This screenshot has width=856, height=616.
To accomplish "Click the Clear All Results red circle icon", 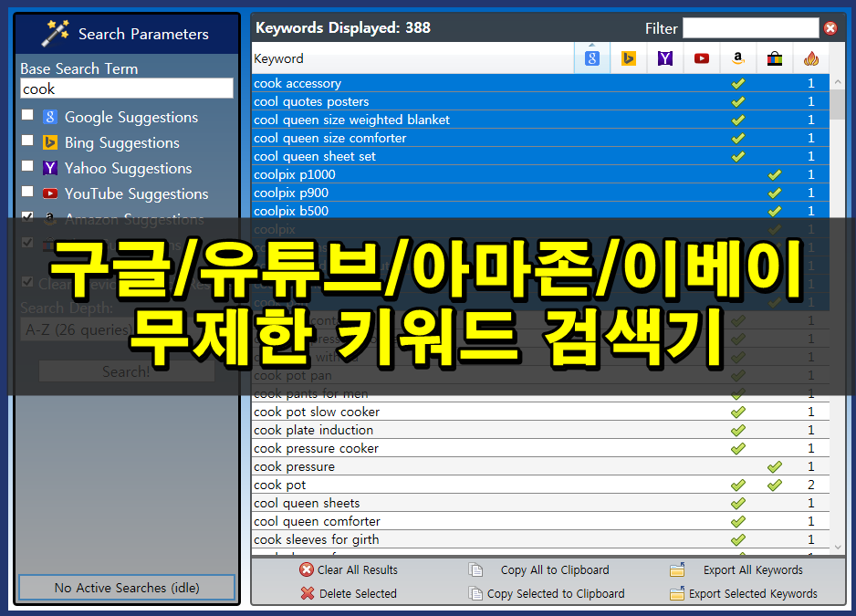I will point(307,569).
